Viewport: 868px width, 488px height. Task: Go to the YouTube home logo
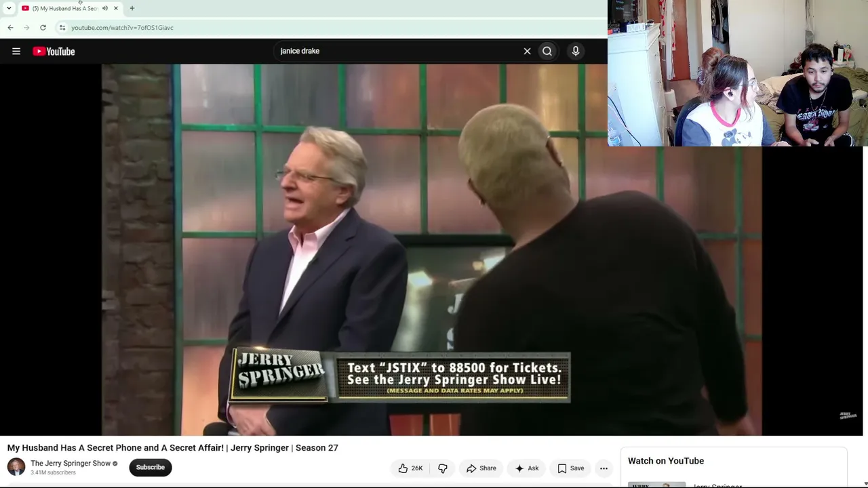54,52
